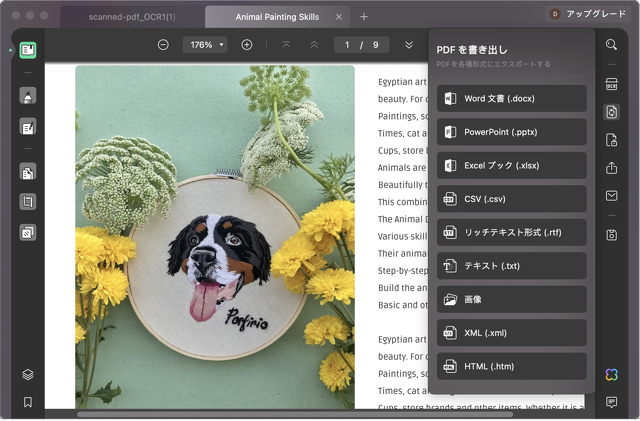The height and width of the screenshot is (421, 640).
Task: Open the UPDF AI assistant icon
Action: [611, 374]
